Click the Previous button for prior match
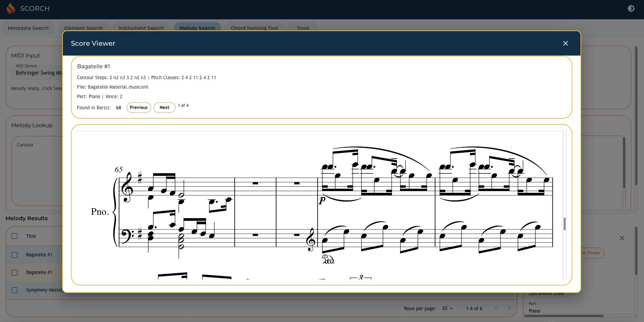The height and width of the screenshot is (322, 644). click(139, 107)
